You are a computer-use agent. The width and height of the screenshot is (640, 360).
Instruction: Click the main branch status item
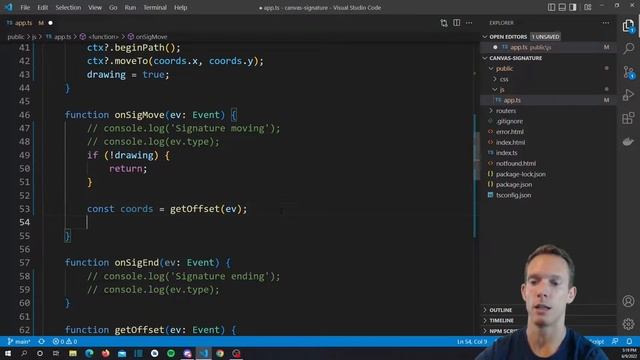19,341
